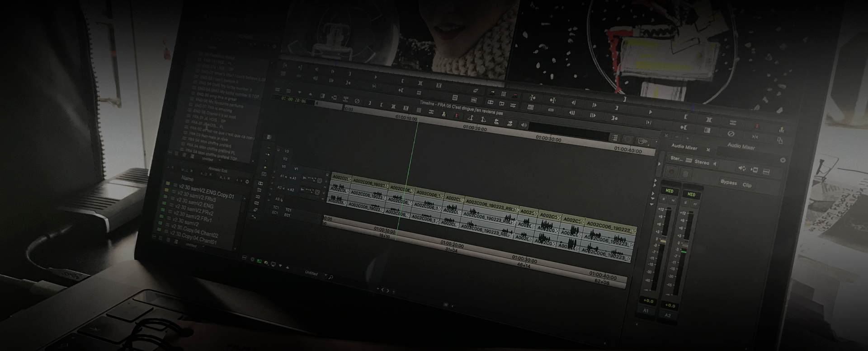
Task: Click the Clip button in Audio Mixer
Action: (747, 185)
